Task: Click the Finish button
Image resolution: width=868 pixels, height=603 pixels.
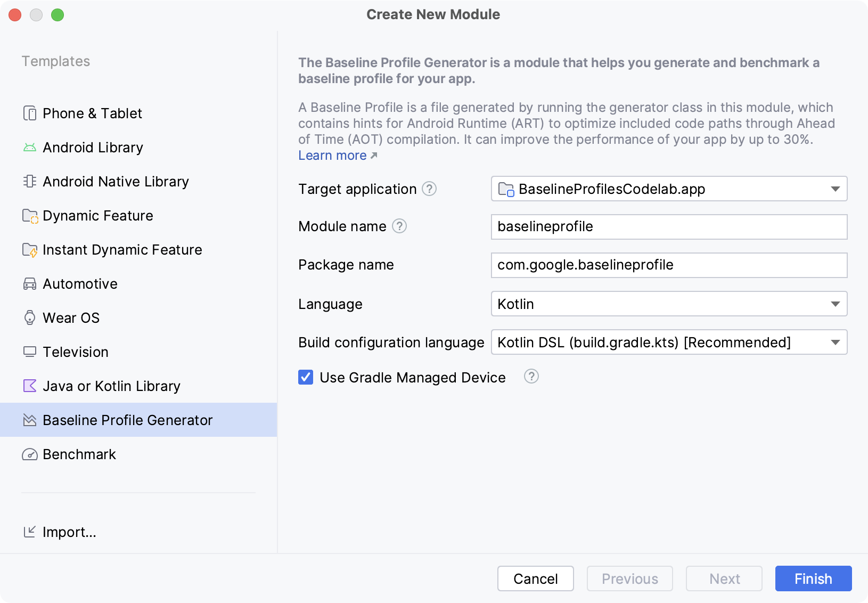Action: tap(813, 578)
